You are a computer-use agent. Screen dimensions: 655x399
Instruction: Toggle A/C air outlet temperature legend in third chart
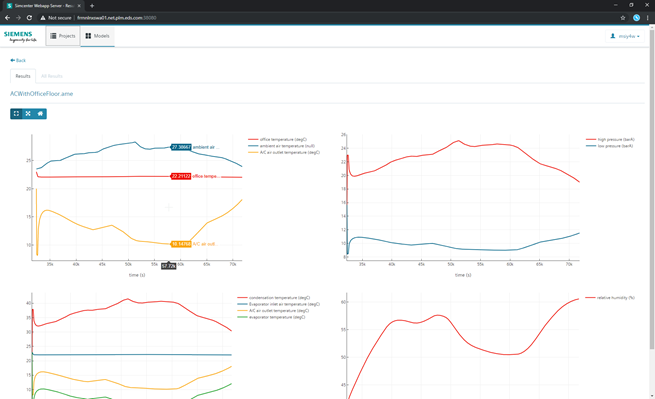point(273,311)
